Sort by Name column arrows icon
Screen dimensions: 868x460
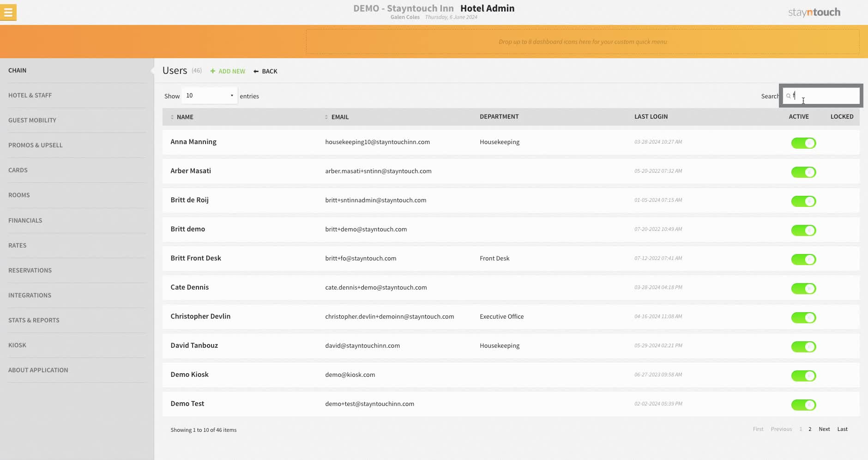click(172, 117)
